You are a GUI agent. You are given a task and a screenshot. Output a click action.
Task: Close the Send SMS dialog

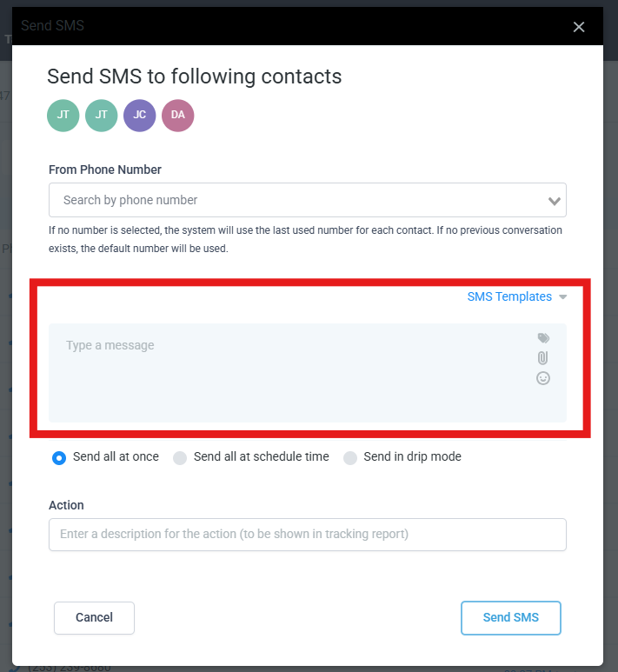coord(579,27)
